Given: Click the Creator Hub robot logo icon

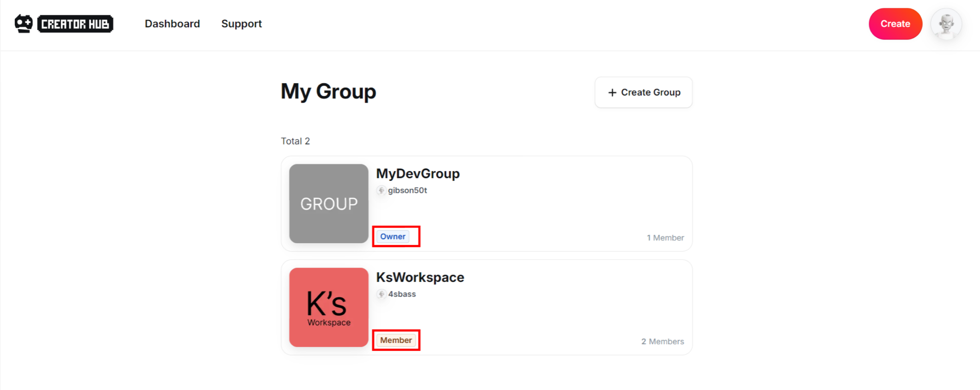Looking at the screenshot, I should click(x=24, y=24).
